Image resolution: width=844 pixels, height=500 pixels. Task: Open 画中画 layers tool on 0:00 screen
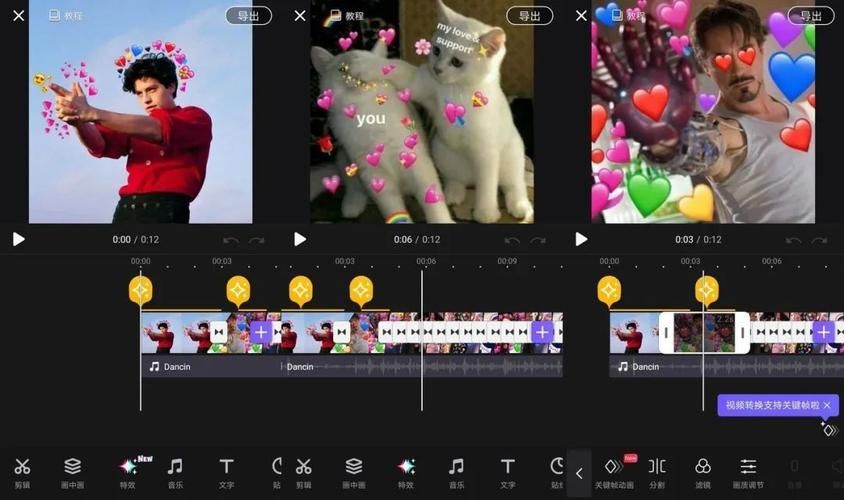72,472
